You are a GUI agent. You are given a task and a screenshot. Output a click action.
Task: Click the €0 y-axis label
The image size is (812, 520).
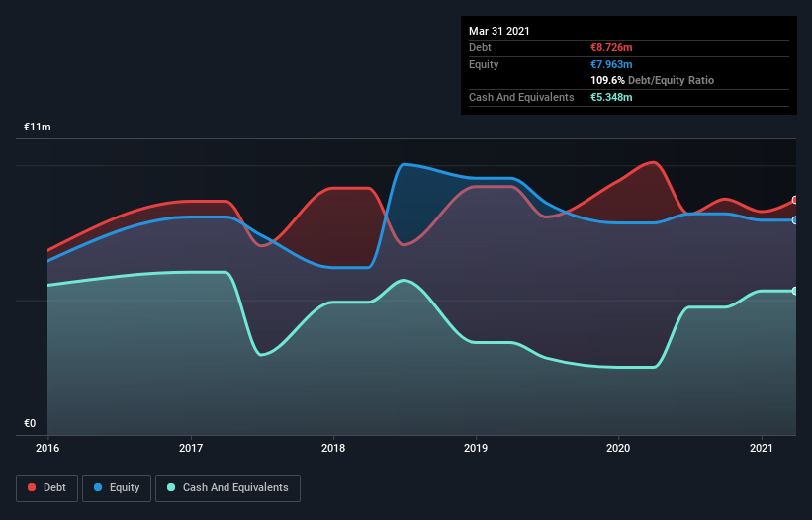(30, 423)
